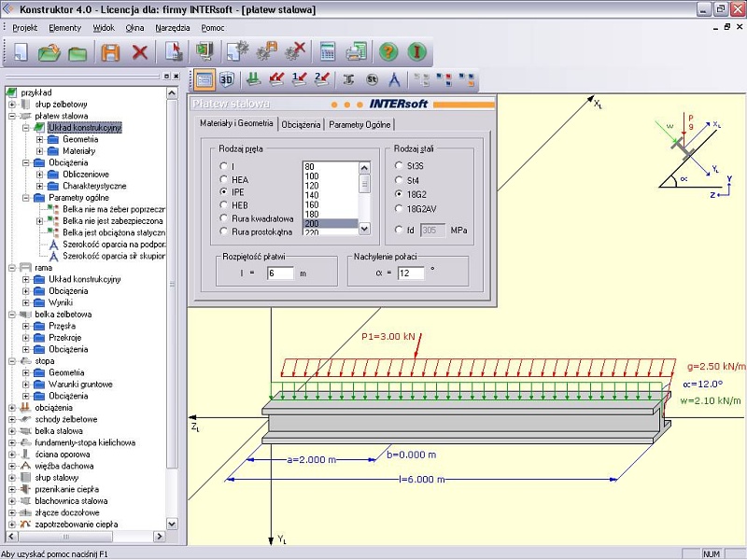Expand the Materiały tree node

(40, 151)
